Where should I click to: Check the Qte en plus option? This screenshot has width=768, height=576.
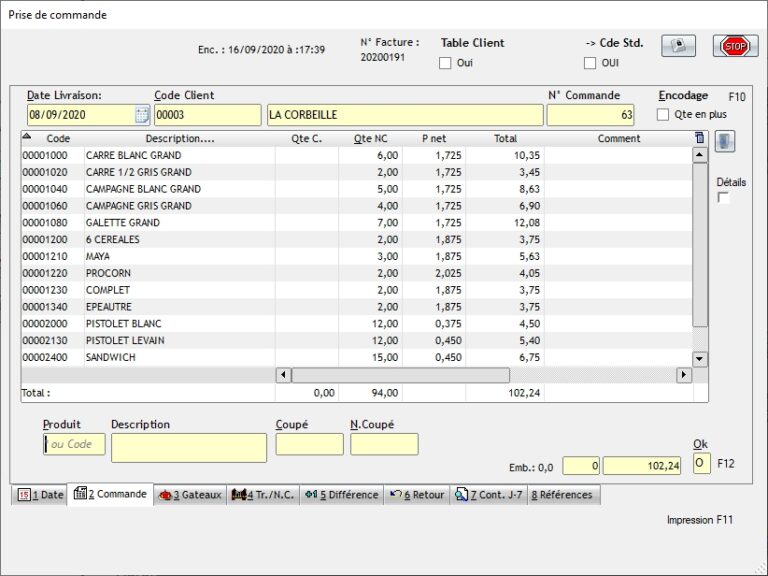click(x=663, y=115)
